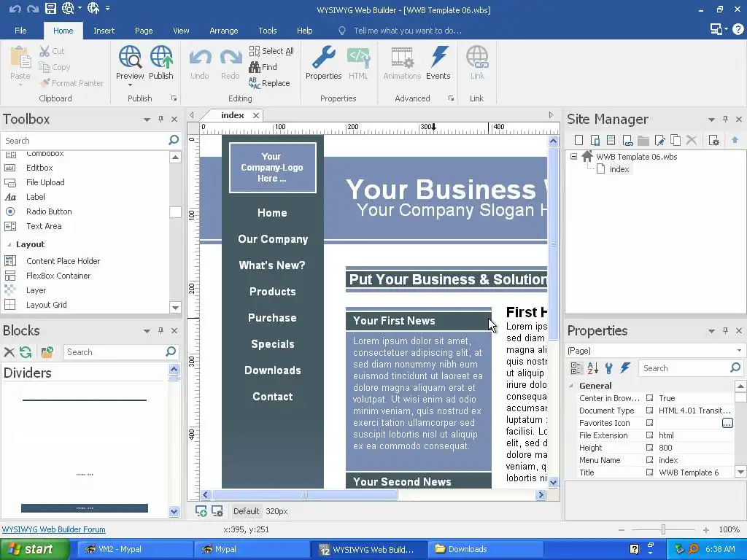Click the zoom out minus button
This screenshot has width=747, height=560.
(622, 529)
